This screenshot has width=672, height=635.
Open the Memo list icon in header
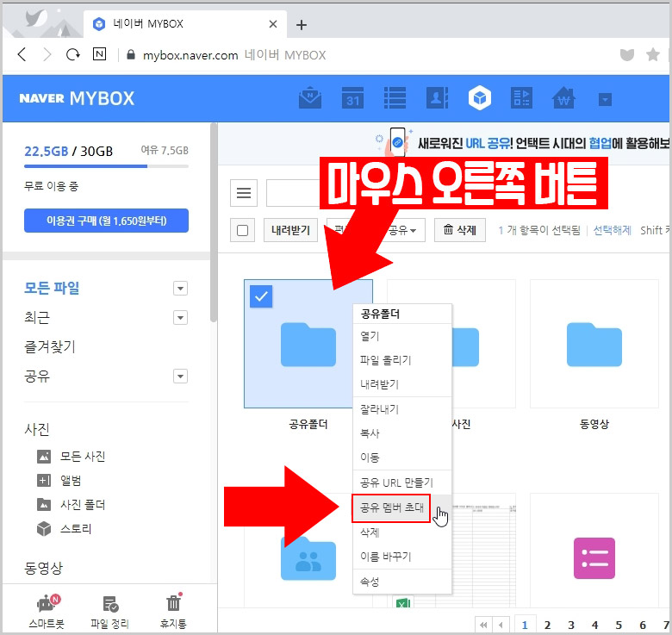coord(395,98)
